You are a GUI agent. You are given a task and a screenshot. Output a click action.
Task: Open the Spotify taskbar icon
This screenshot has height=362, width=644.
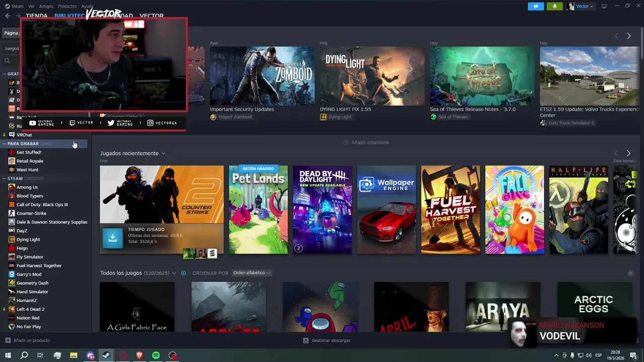[x=156, y=355]
